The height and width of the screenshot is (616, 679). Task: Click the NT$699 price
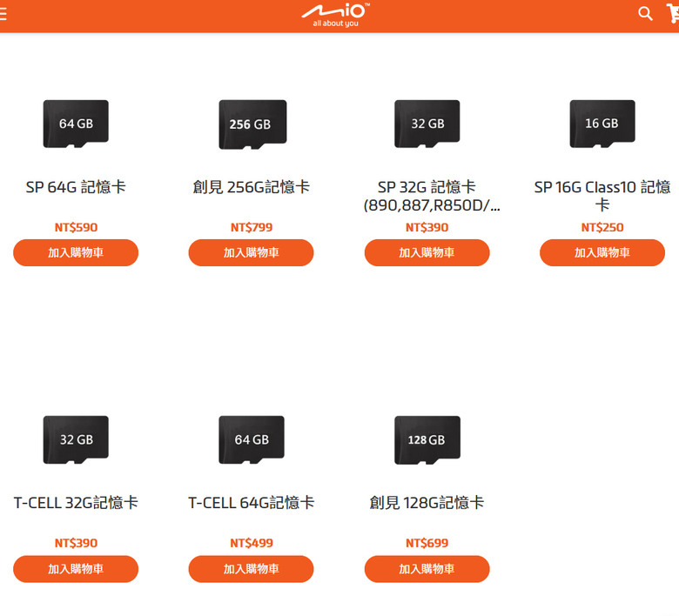click(427, 543)
